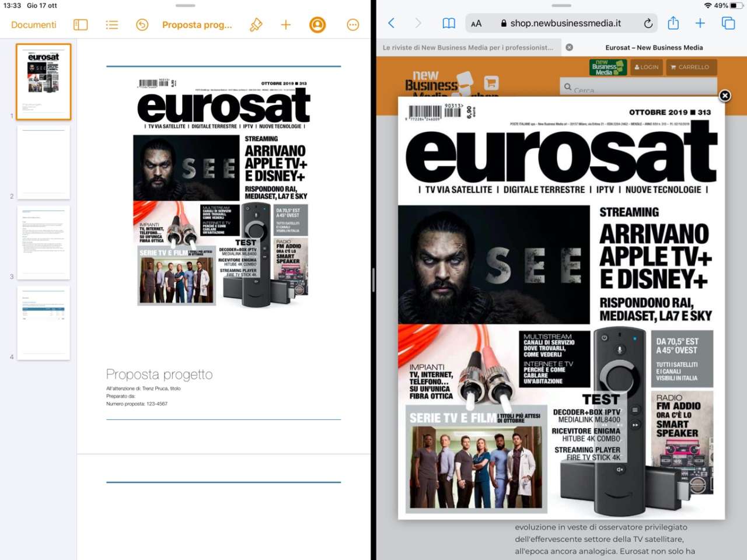Select the "Numero proposta: 123-4567" line
This screenshot has height=560, width=747.
pyautogui.click(x=137, y=404)
